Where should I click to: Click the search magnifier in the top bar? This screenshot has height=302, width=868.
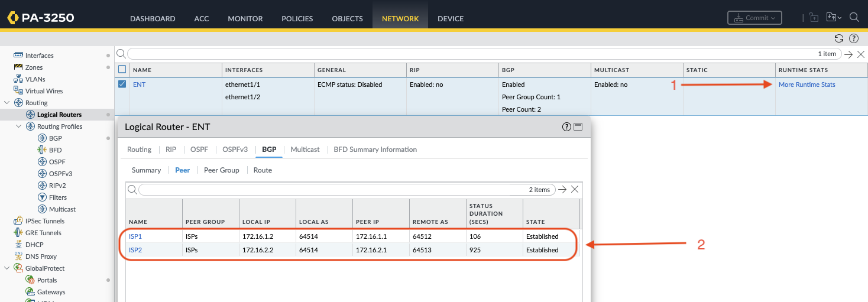(x=854, y=18)
